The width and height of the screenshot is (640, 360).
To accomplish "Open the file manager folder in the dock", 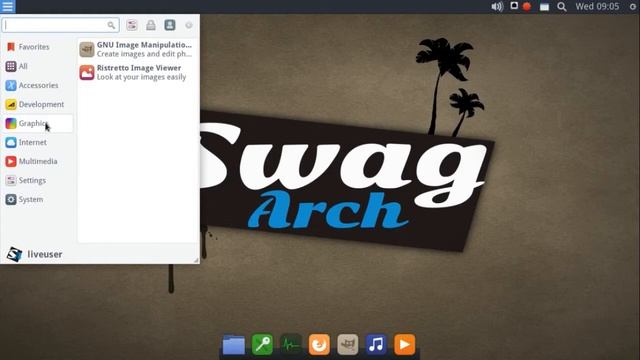I will click(233, 345).
